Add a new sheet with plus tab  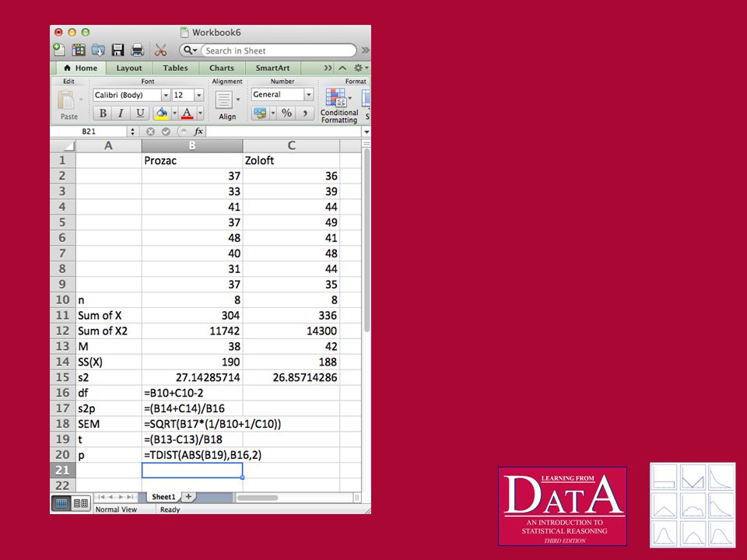188,497
